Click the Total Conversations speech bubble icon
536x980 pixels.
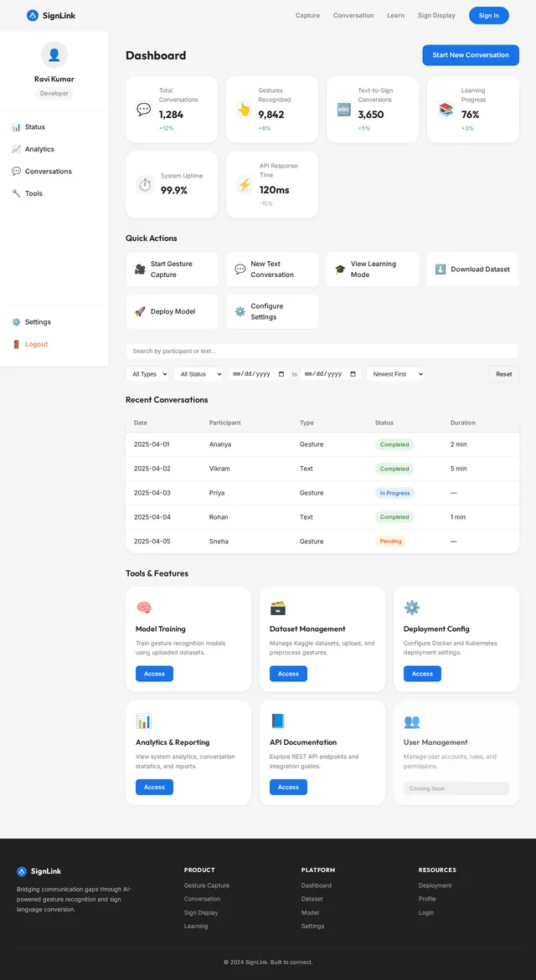pyautogui.click(x=144, y=110)
